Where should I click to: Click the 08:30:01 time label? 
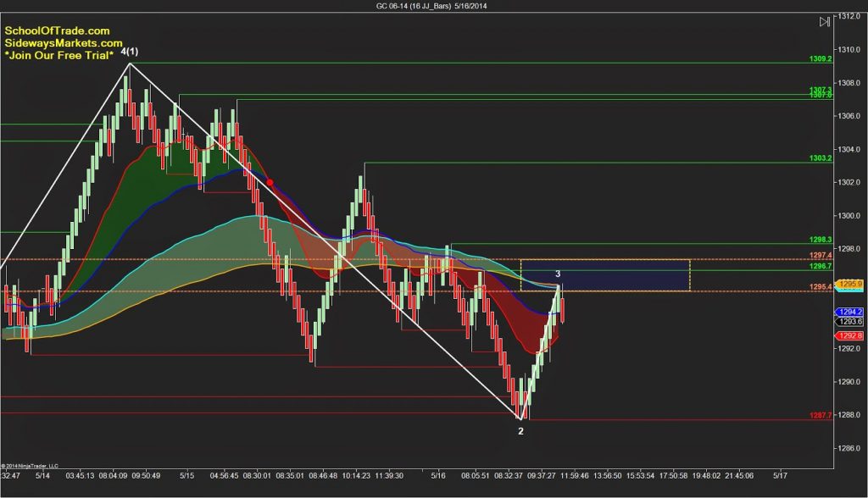258,475
